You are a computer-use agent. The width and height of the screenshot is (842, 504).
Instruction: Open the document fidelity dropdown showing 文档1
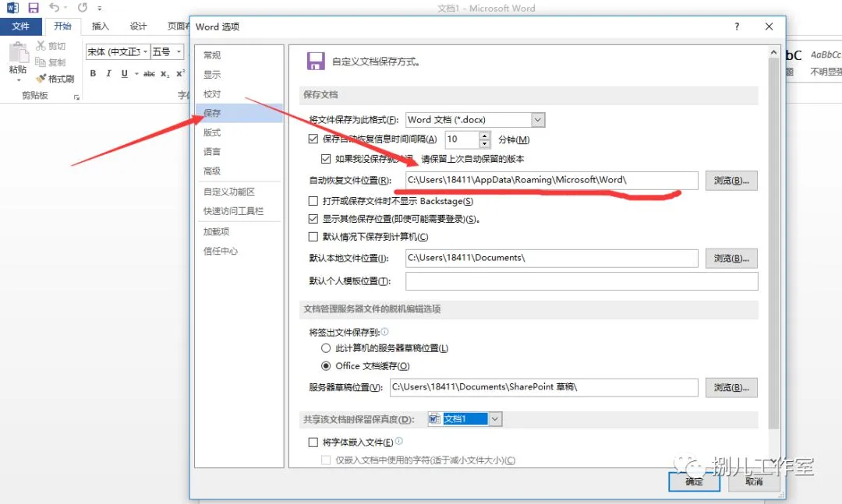click(495, 418)
